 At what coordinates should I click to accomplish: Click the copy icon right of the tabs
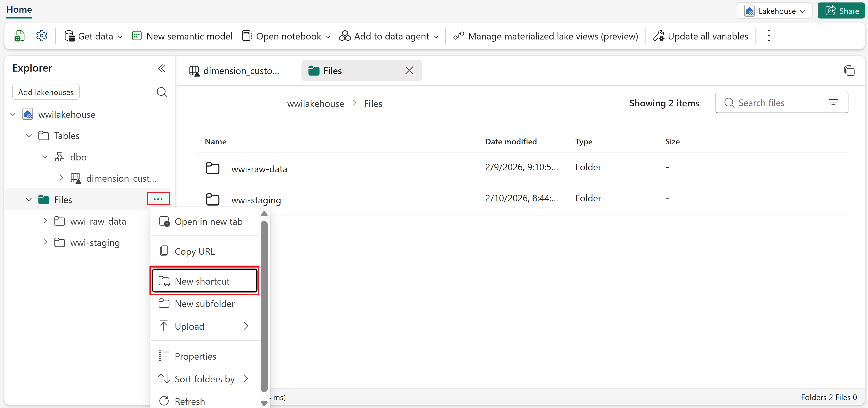coord(850,71)
